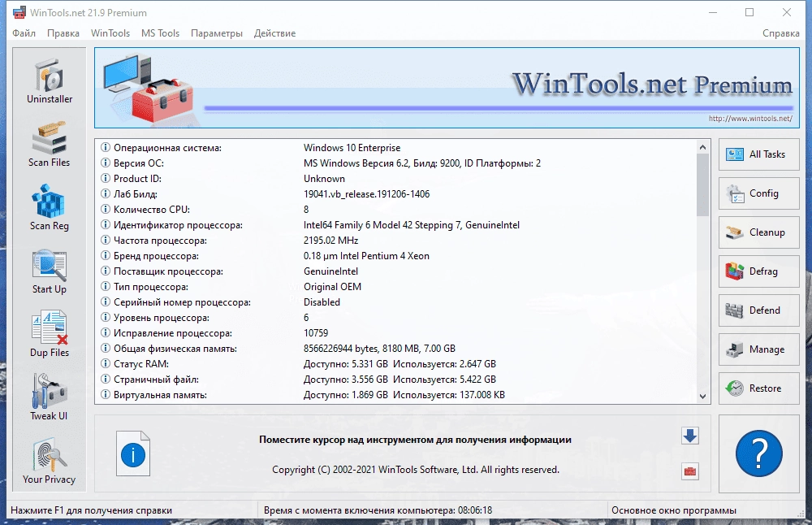Image resolution: width=812 pixels, height=525 pixels.
Task: Click info icon beside Виртуальная память
Action: click(105, 394)
